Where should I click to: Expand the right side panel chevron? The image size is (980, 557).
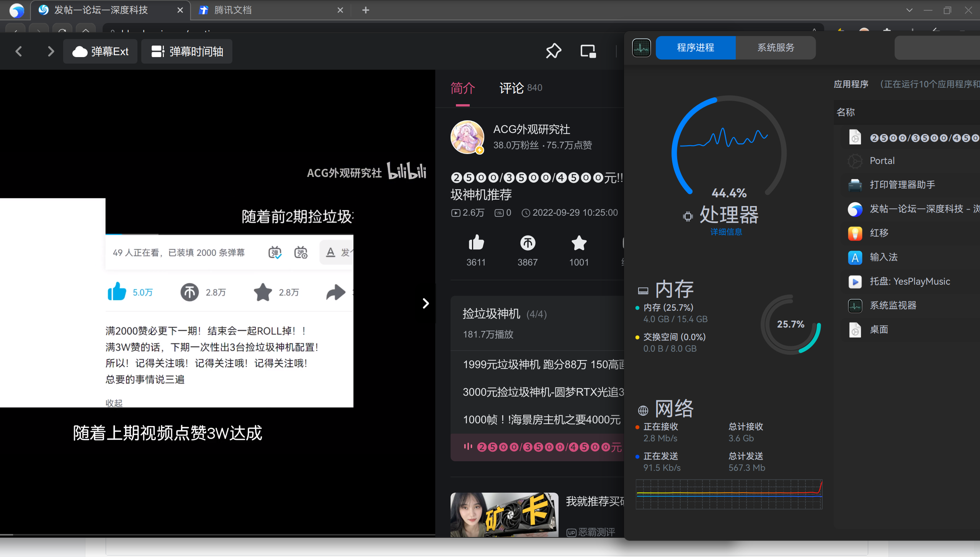click(426, 303)
